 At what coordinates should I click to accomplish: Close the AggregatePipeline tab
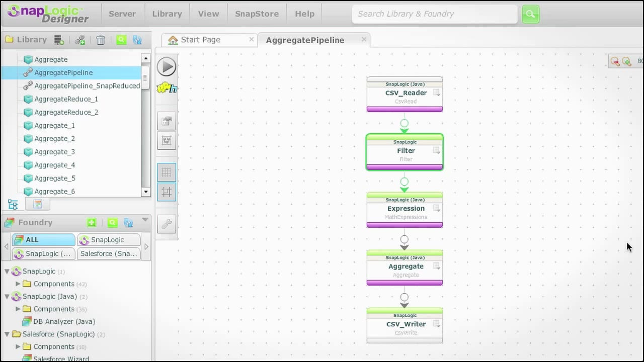tap(364, 39)
